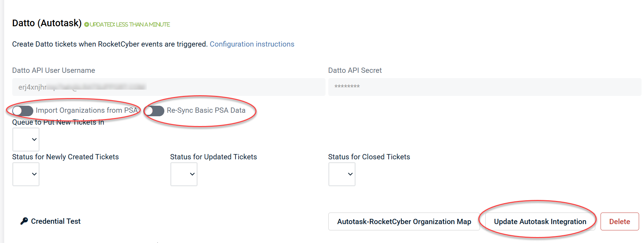Expand the Status for Closed Tickets dropdown
This screenshot has height=243, width=644.
click(x=342, y=174)
